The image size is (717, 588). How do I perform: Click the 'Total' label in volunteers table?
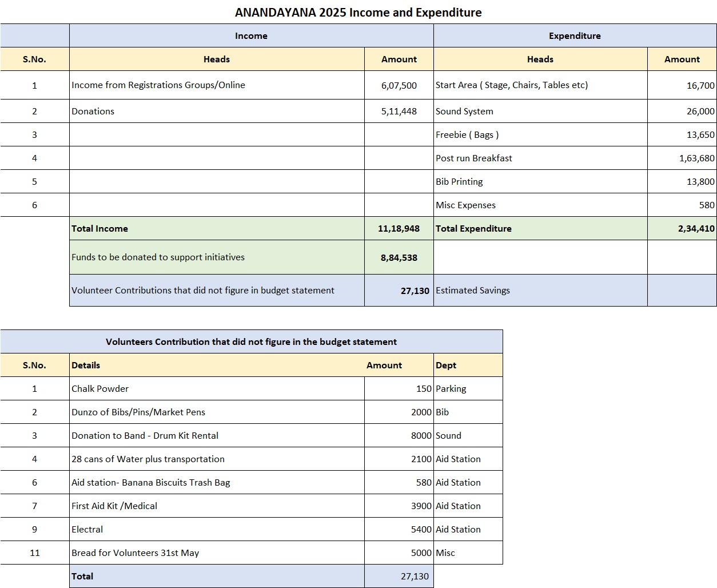pos(217,576)
